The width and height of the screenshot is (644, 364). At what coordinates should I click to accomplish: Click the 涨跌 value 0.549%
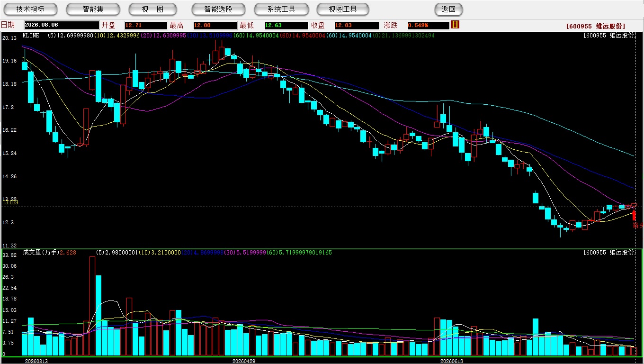pyautogui.click(x=428, y=25)
